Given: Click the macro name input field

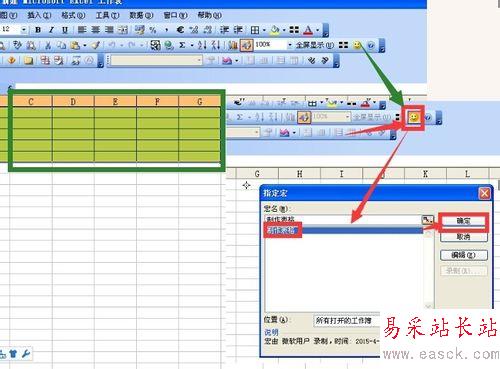Looking at the screenshot, I should [x=343, y=219].
